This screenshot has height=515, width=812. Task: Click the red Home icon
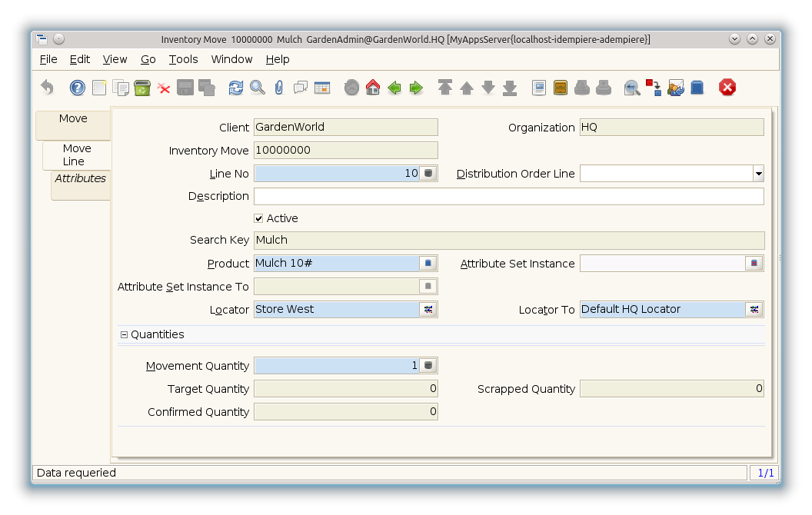[x=373, y=88]
